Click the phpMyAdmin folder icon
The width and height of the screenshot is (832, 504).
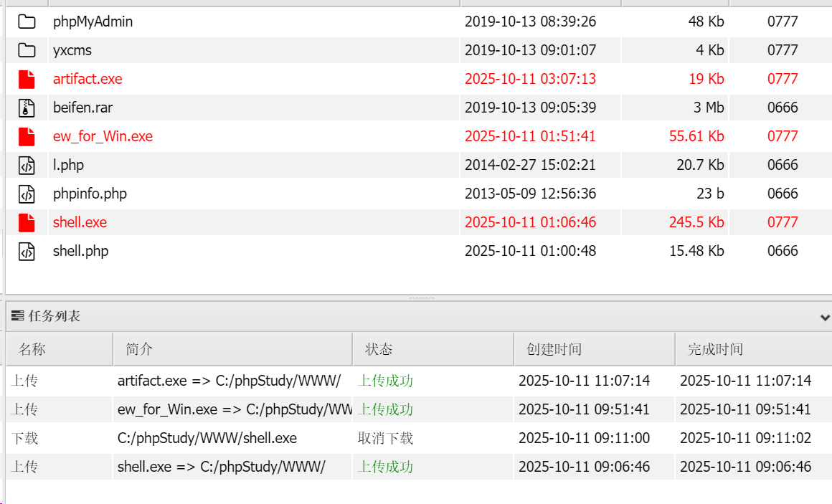27,22
